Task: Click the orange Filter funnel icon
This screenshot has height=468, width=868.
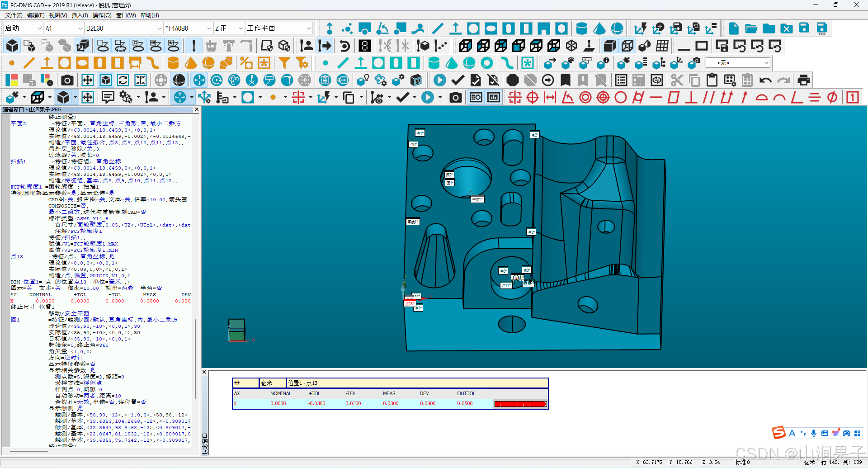Action: coord(284,63)
